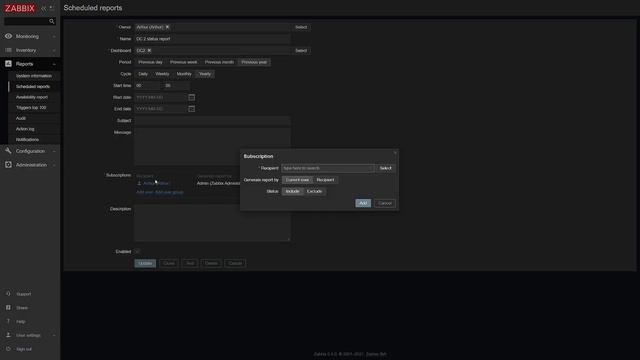Focus the Subject input field
Screen dimensions: 640x360
click(213, 121)
